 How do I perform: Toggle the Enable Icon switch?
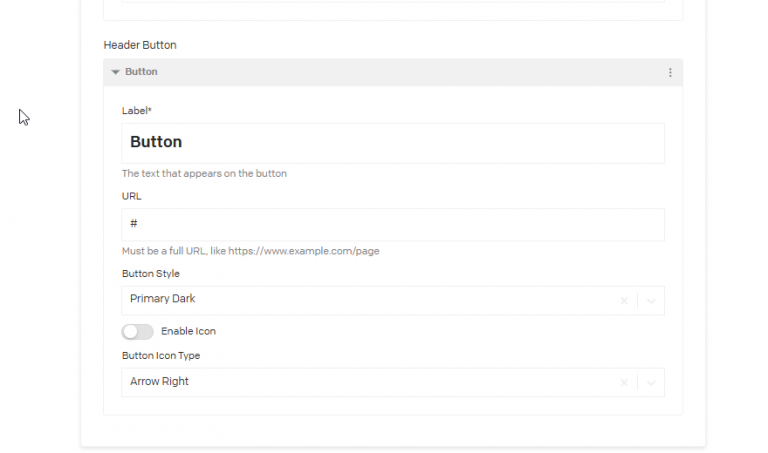[x=137, y=331]
